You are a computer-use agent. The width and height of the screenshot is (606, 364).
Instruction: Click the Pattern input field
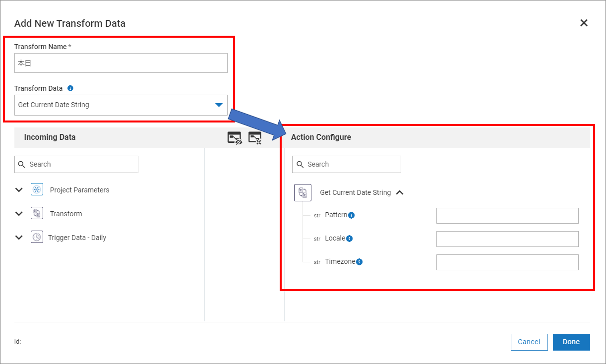coord(507,216)
